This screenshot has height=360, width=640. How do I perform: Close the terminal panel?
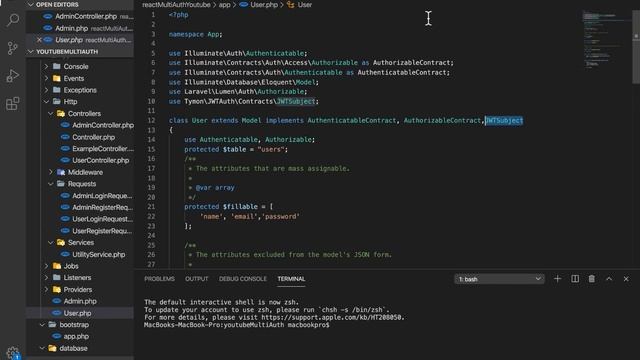(626, 279)
